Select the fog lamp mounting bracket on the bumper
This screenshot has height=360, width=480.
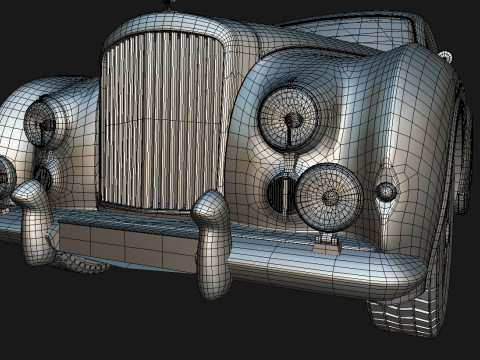point(327,244)
